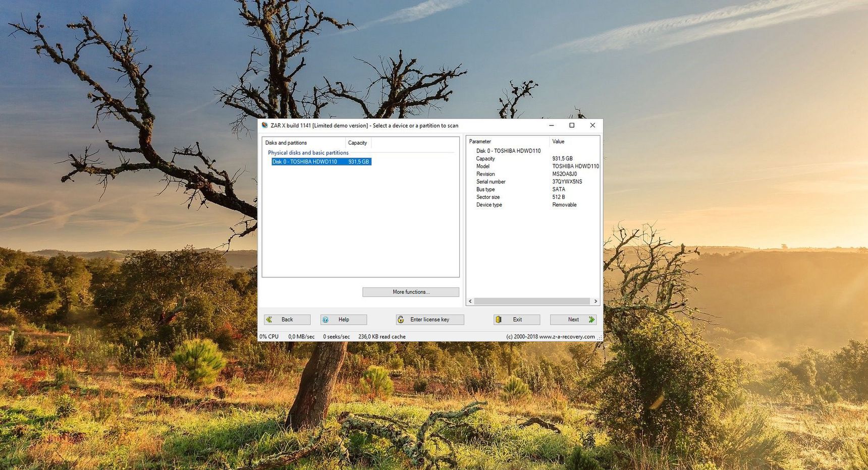Select Disk 0 - TOSHIBA HDWD110 in disk list
The width and height of the screenshot is (868, 470).
coord(321,162)
